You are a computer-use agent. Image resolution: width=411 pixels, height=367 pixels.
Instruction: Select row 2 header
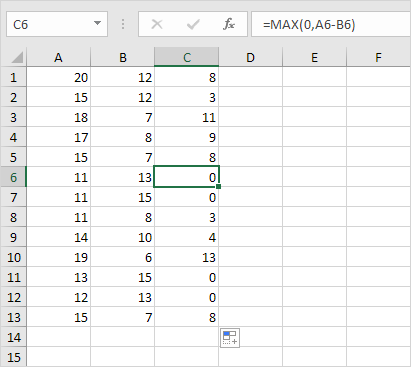[x=13, y=97]
